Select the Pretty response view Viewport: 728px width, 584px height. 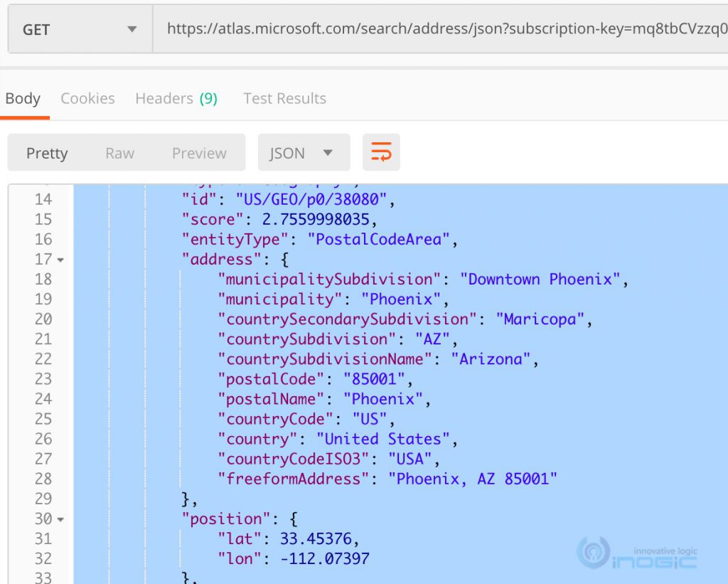[47, 152]
